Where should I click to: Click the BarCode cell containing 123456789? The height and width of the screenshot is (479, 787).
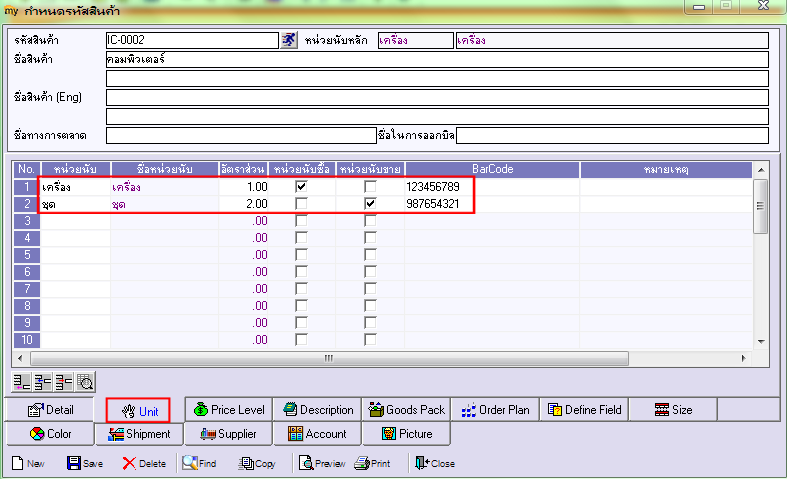coord(490,187)
